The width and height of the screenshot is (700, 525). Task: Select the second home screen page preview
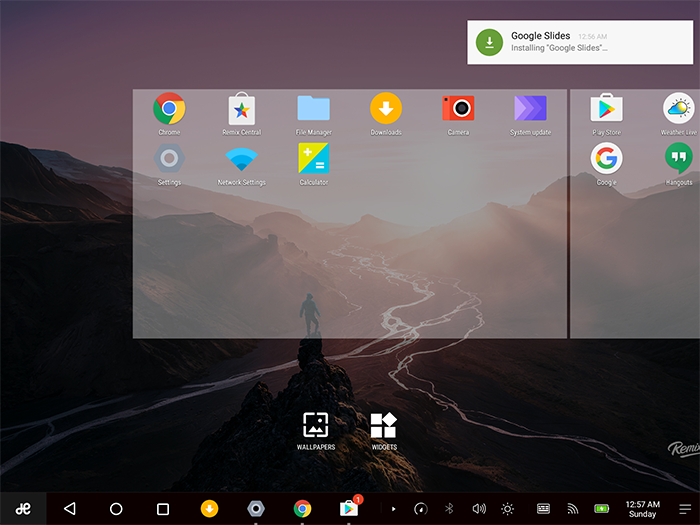635,213
